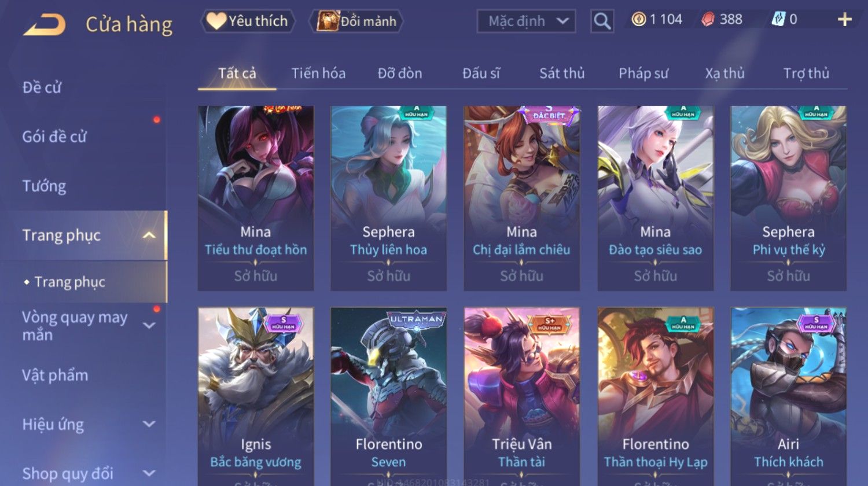
Task: Switch to the Pháp sư tab
Action: coord(643,73)
